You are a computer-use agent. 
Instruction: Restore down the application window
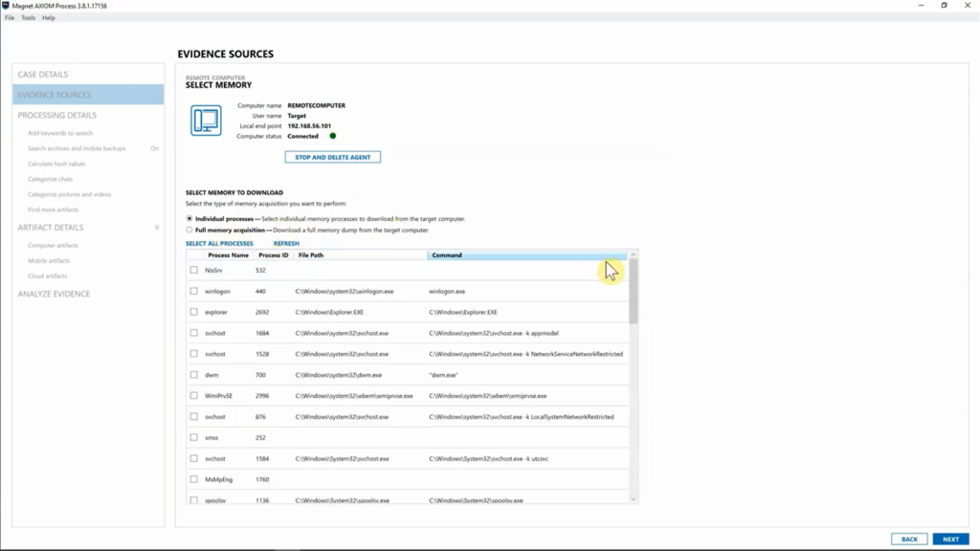click(944, 6)
